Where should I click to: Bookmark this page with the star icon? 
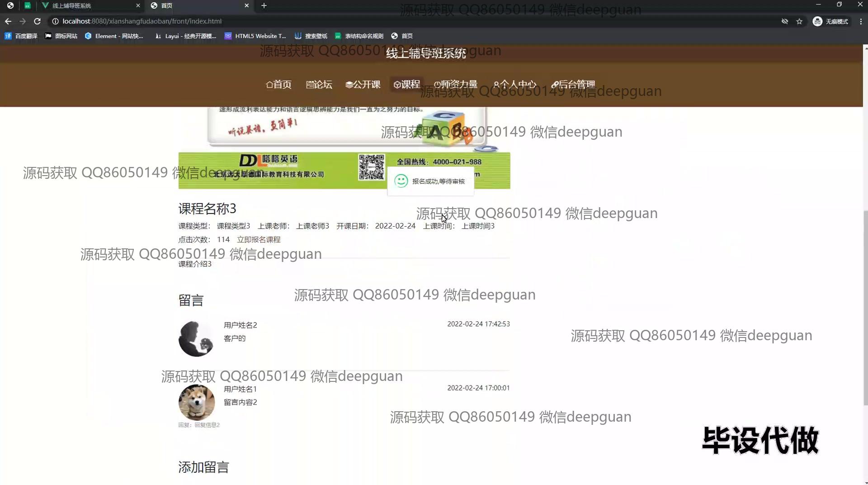click(799, 21)
